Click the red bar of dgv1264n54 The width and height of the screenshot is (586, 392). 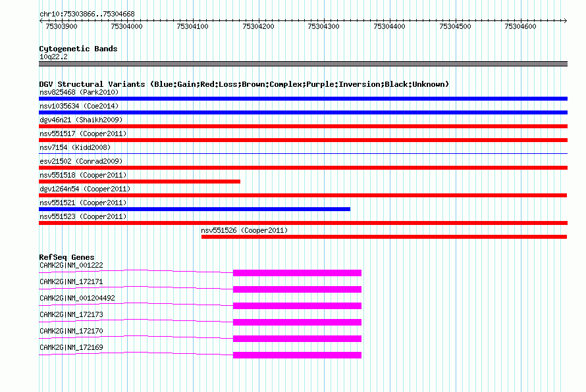(303, 195)
